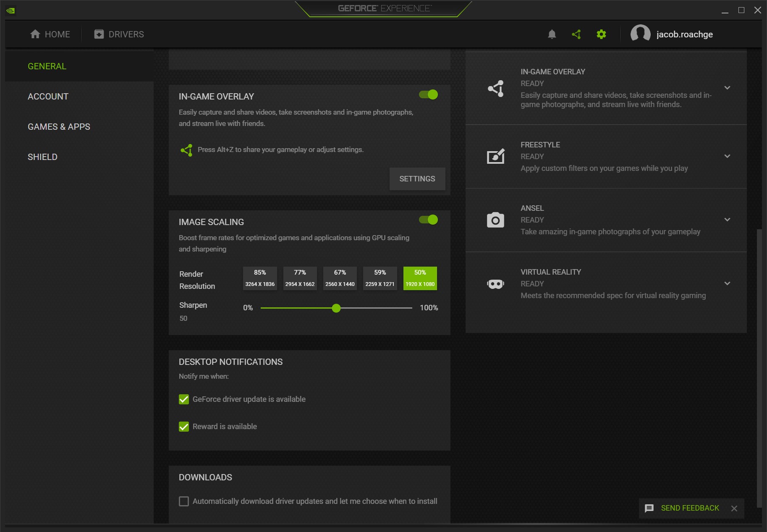Dismiss the Send Feedback banner
The image size is (767, 532).
click(734, 508)
